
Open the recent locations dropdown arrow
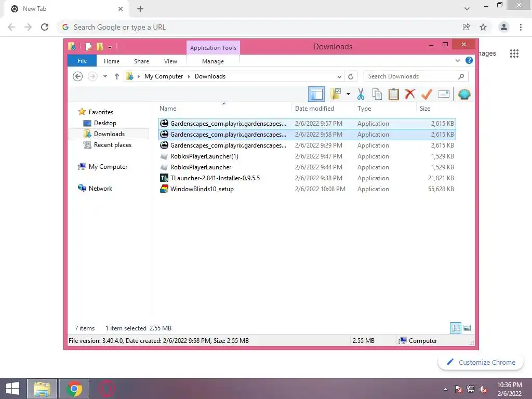[x=105, y=76]
